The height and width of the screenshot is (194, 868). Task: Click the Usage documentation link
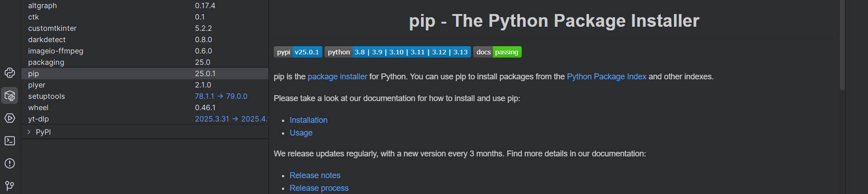pos(301,133)
